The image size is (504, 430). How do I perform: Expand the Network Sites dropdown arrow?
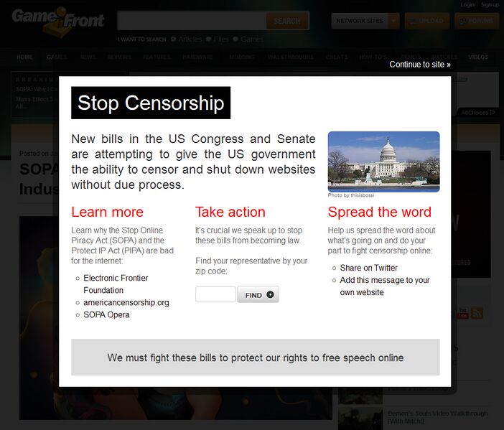pos(393,21)
